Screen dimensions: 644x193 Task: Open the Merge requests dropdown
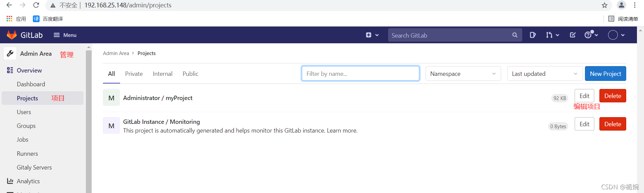[552, 35]
